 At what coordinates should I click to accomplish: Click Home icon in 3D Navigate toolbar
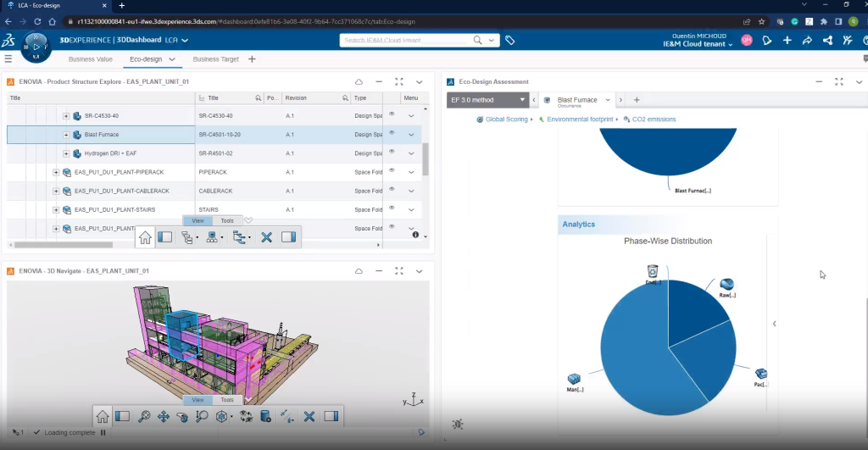(103, 417)
